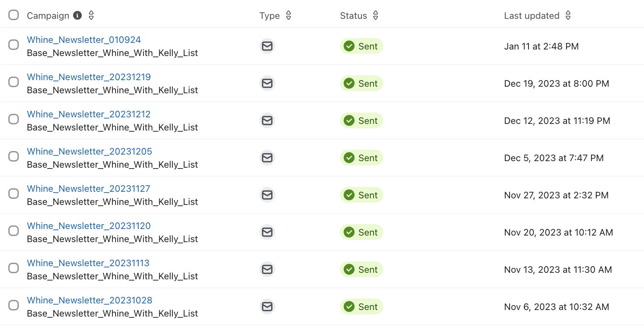Open the Whine_Newsletter_20231028 campaign link

pos(90,300)
